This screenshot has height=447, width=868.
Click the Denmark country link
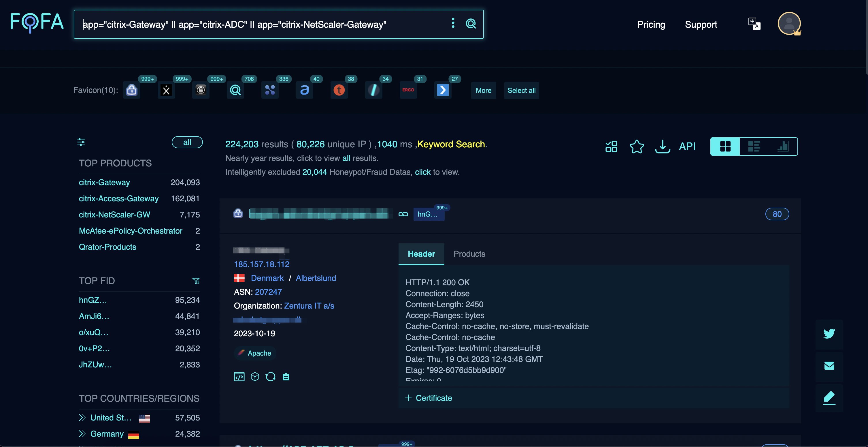click(267, 278)
